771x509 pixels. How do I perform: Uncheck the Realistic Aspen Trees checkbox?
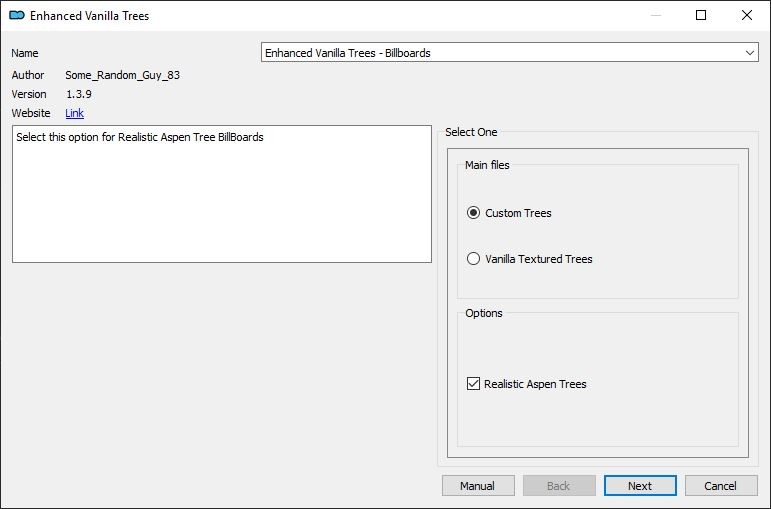tap(474, 384)
